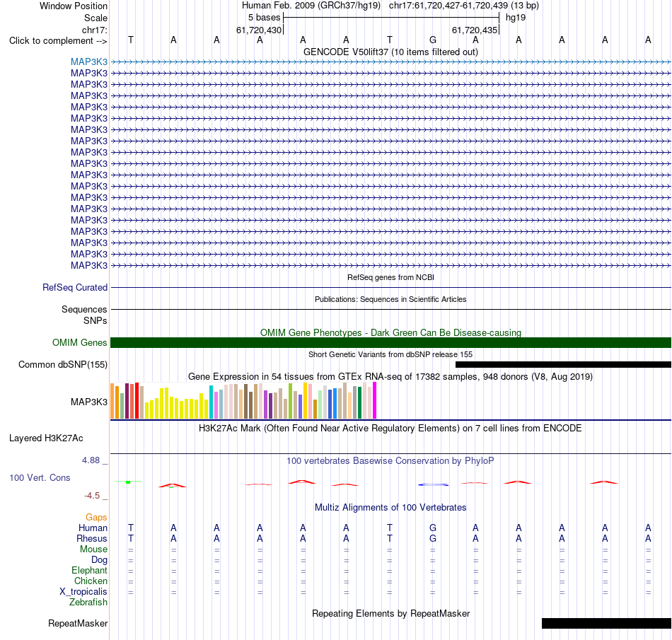
Task: Click the chr17:61,720,427-61,720,439 (13 bp) position text
Action: [x=464, y=6]
